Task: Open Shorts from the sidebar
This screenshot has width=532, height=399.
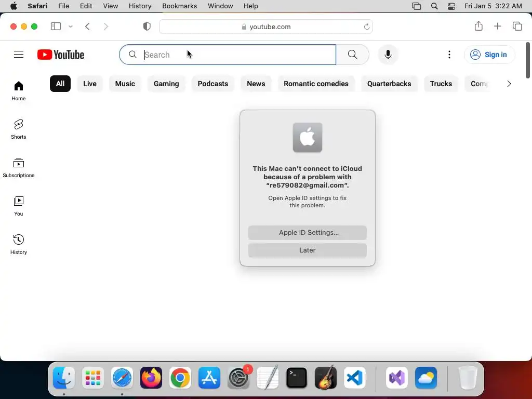Action: [x=19, y=129]
